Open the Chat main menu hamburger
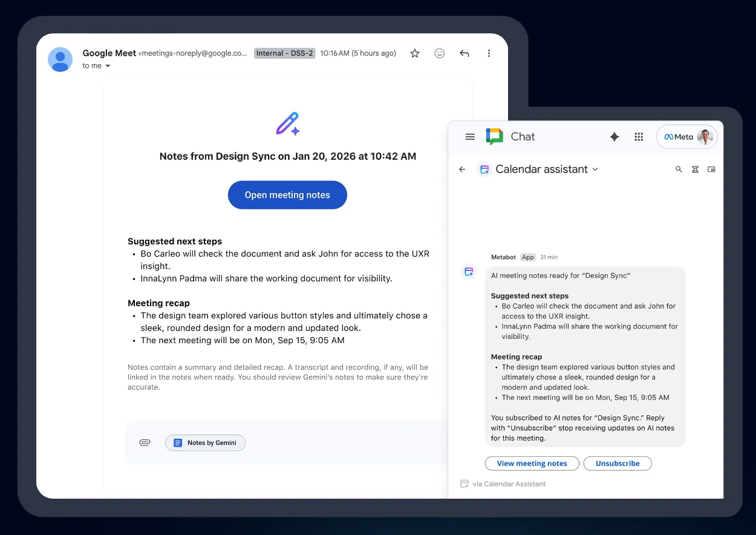The height and width of the screenshot is (535, 756). click(x=470, y=137)
